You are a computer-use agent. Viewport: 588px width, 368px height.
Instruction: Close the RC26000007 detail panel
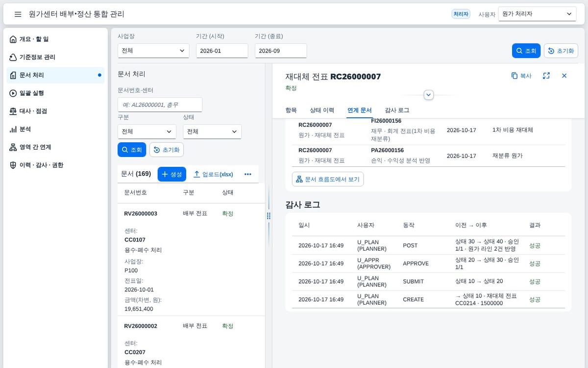point(564,76)
